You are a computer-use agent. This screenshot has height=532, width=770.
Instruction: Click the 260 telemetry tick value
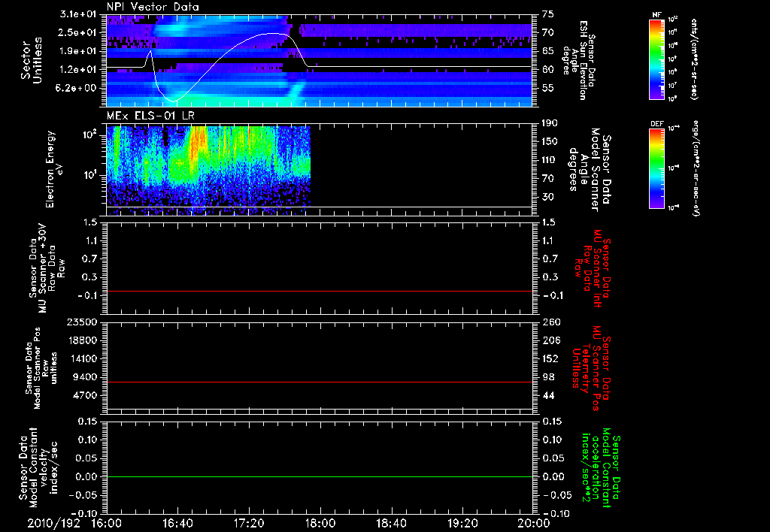(x=551, y=322)
